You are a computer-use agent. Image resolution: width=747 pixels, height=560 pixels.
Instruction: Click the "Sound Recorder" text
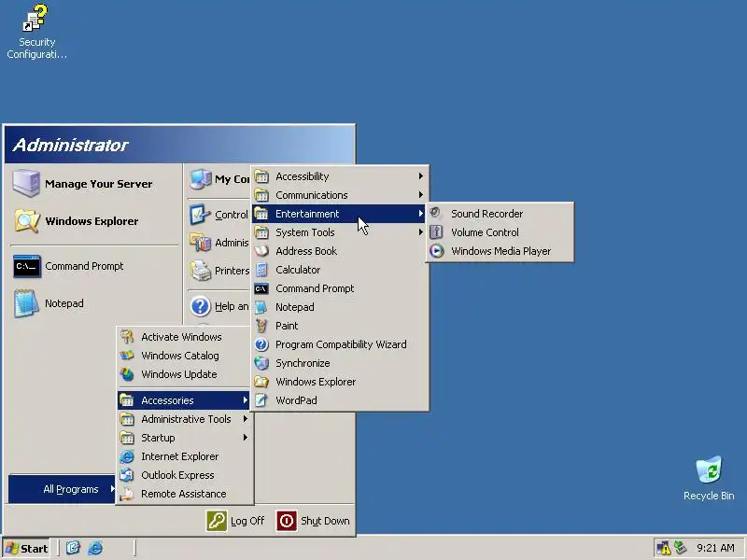(486, 214)
